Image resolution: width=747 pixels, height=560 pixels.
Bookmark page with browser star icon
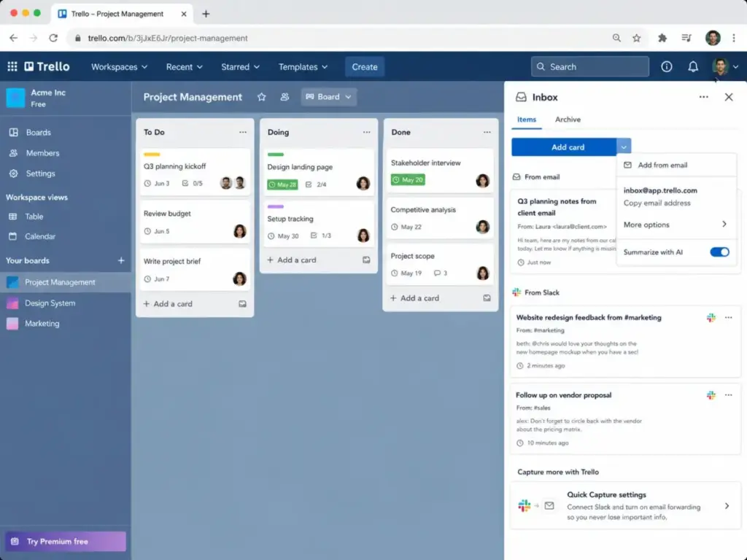(x=636, y=38)
